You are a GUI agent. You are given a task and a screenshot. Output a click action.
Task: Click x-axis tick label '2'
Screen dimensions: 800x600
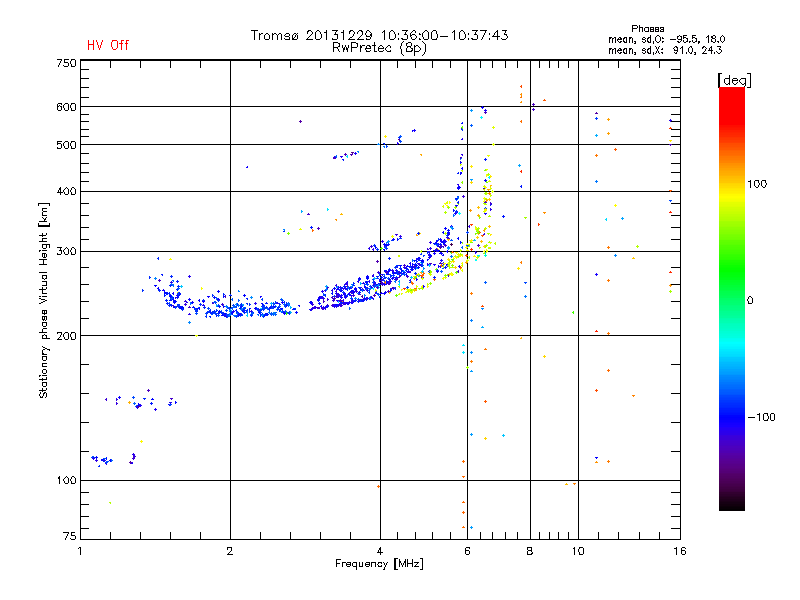(230, 551)
